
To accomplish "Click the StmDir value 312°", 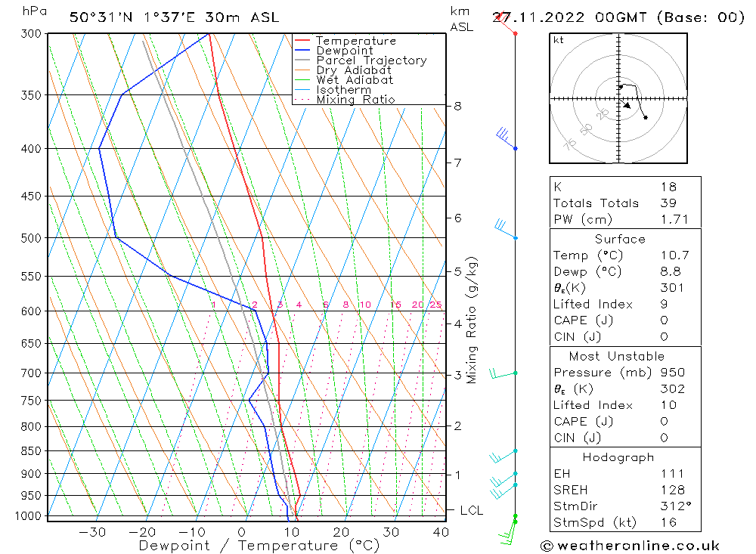I will click(676, 506).
